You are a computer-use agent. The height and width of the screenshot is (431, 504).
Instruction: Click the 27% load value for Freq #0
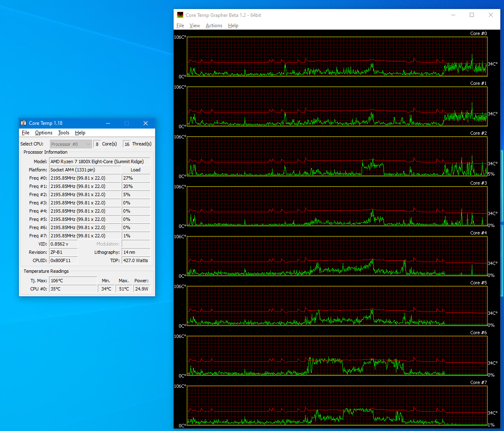pyautogui.click(x=136, y=178)
